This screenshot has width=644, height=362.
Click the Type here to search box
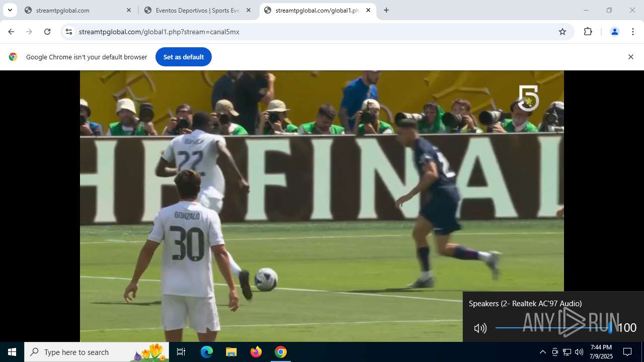coord(97,352)
